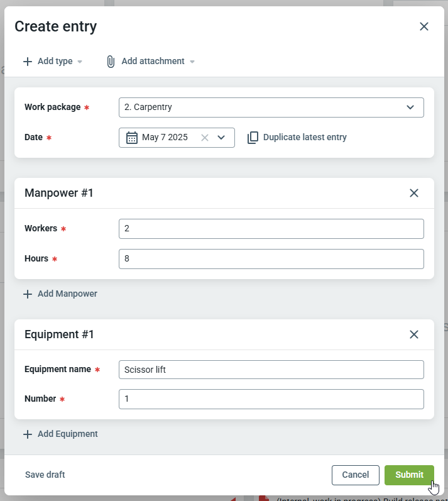
Task: Remove the Manpower #1 section
Action: tap(414, 193)
